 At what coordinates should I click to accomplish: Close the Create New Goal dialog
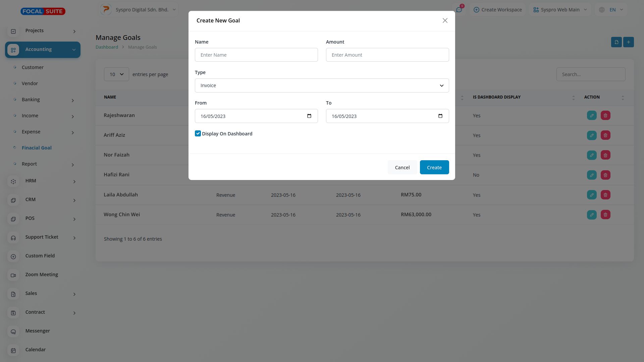[x=445, y=21]
